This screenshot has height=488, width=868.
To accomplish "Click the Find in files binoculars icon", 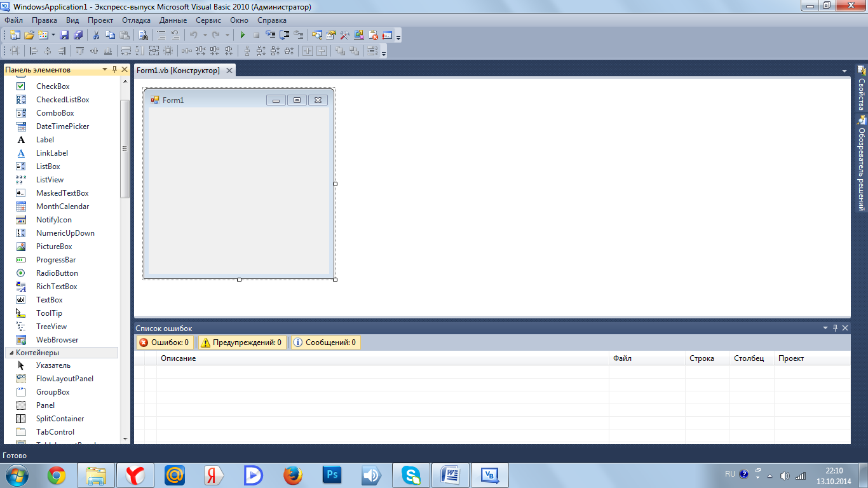I will [x=144, y=35].
